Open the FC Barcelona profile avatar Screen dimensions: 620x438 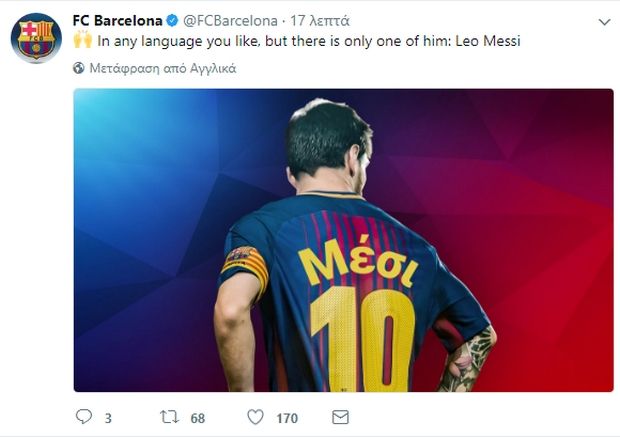tap(36, 38)
